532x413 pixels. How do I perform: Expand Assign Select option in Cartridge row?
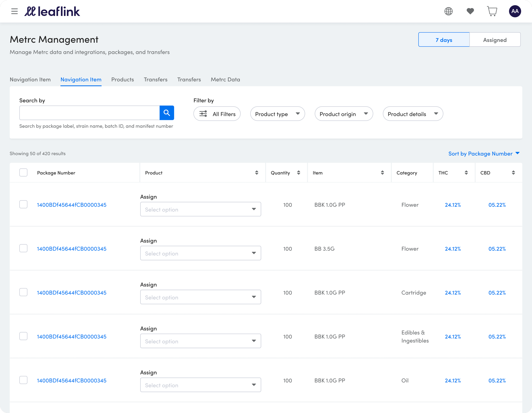pos(200,297)
